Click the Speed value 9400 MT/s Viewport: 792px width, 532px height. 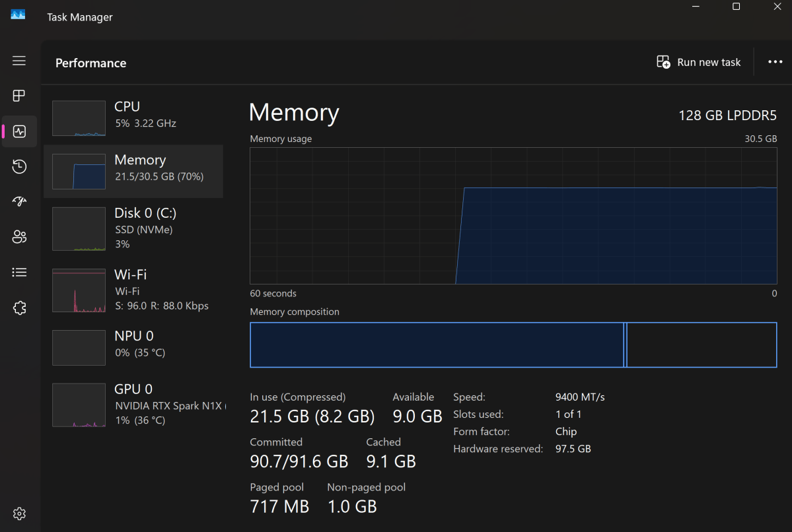click(x=580, y=397)
